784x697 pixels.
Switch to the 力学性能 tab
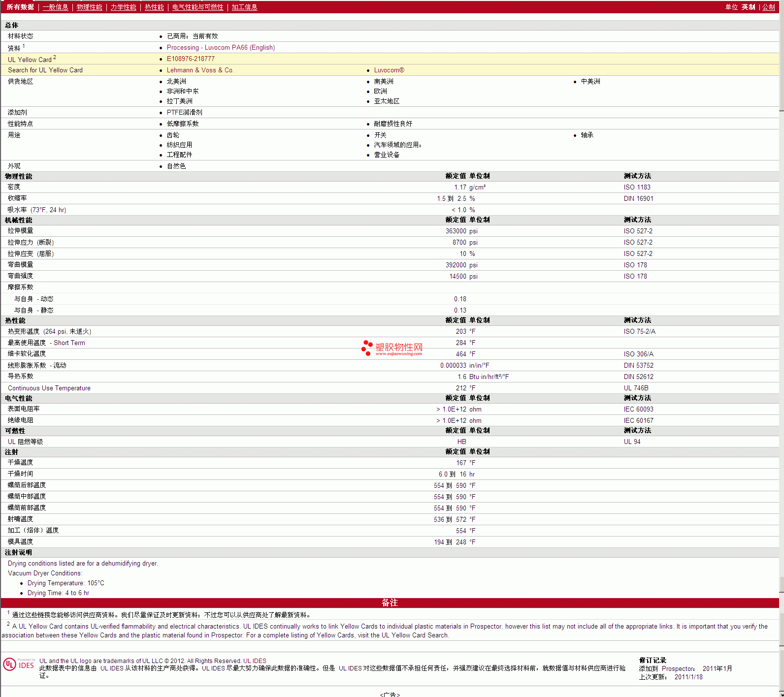[123, 7]
